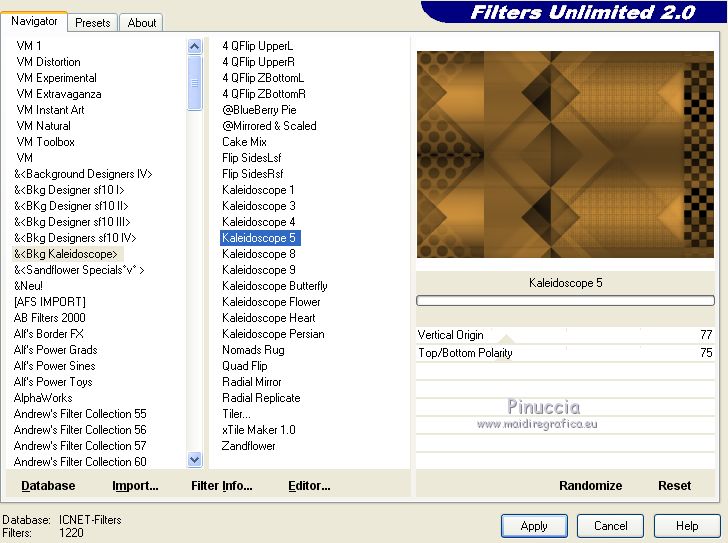728x543 pixels.
Task: Select VM Extravaganza category
Action: [x=58, y=94]
